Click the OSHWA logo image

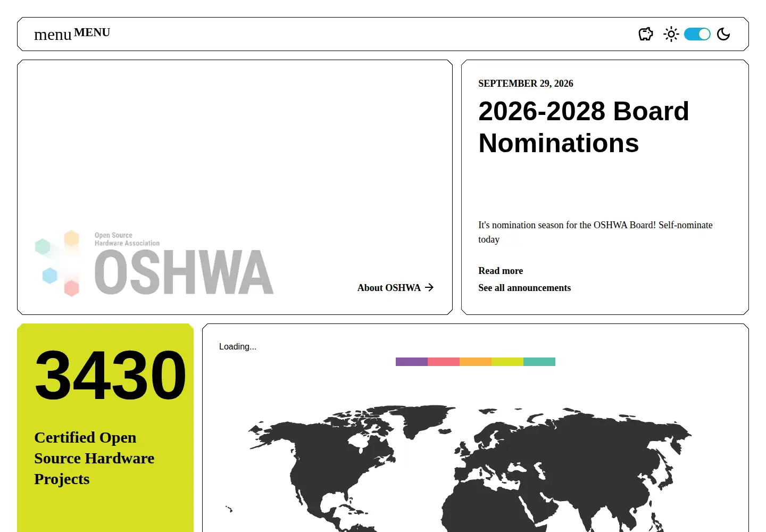(154, 263)
